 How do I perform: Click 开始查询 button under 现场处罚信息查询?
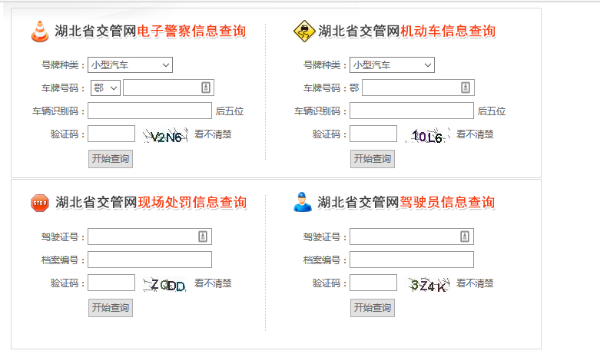point(111,308)
